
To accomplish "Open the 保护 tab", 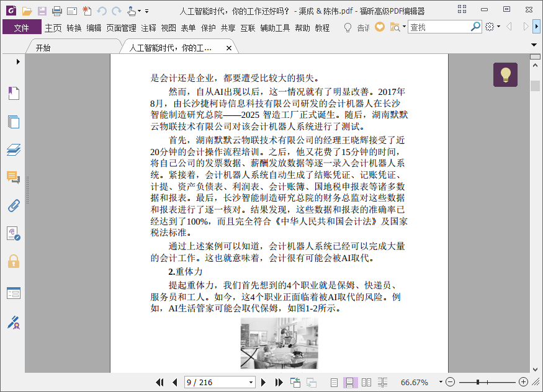I will pos(208,28).
